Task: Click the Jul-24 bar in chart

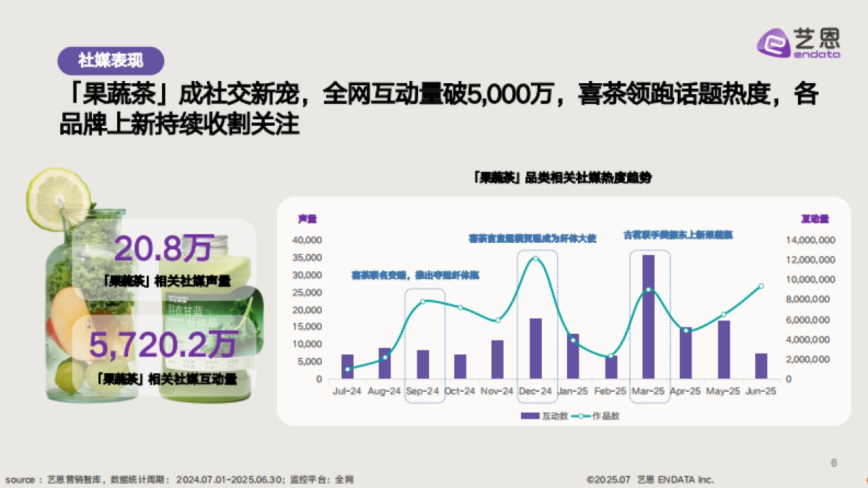Action: 347,366
